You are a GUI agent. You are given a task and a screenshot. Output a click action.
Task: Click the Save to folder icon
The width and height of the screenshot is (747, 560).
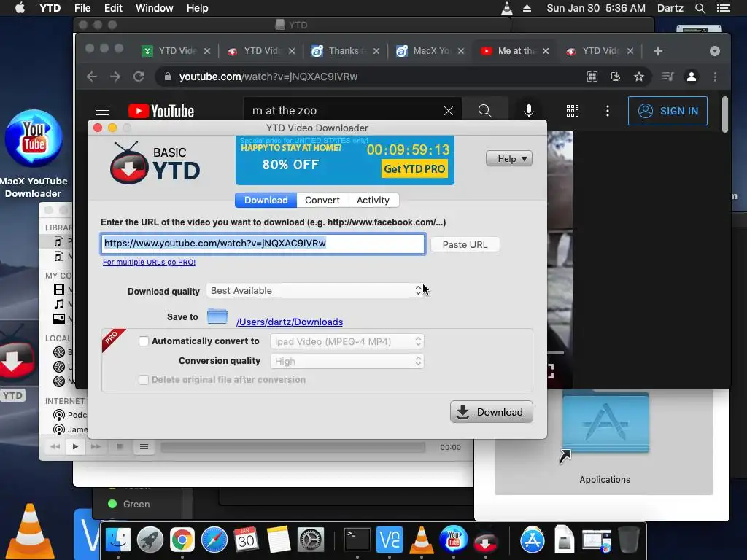coord(217,316)
